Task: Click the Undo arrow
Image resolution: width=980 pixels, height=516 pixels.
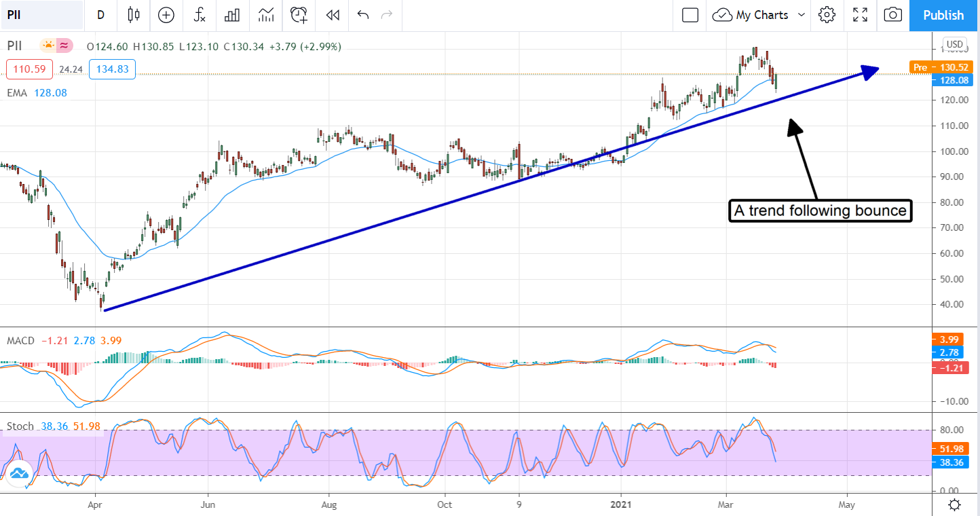Action: (x=363, y=15)
